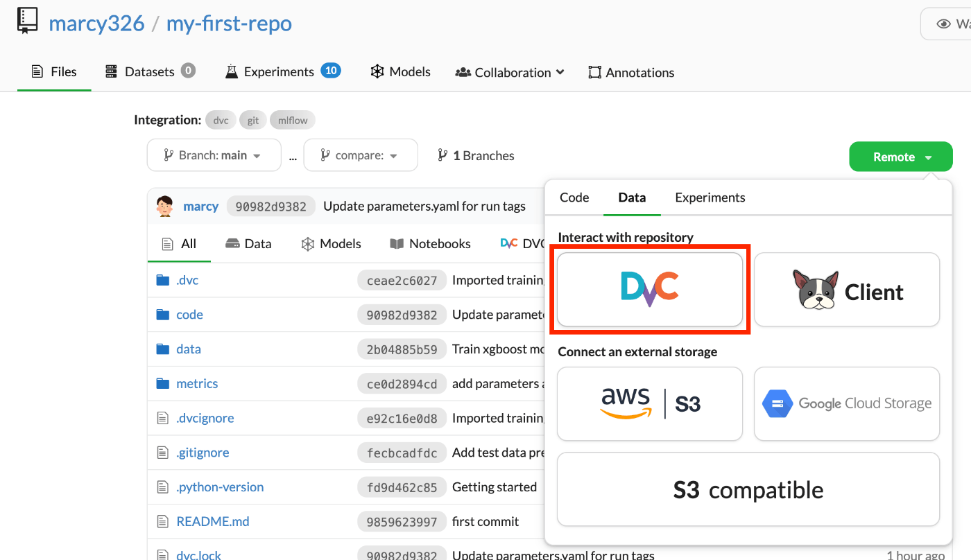Open the Datasets tab

point(150,71)
